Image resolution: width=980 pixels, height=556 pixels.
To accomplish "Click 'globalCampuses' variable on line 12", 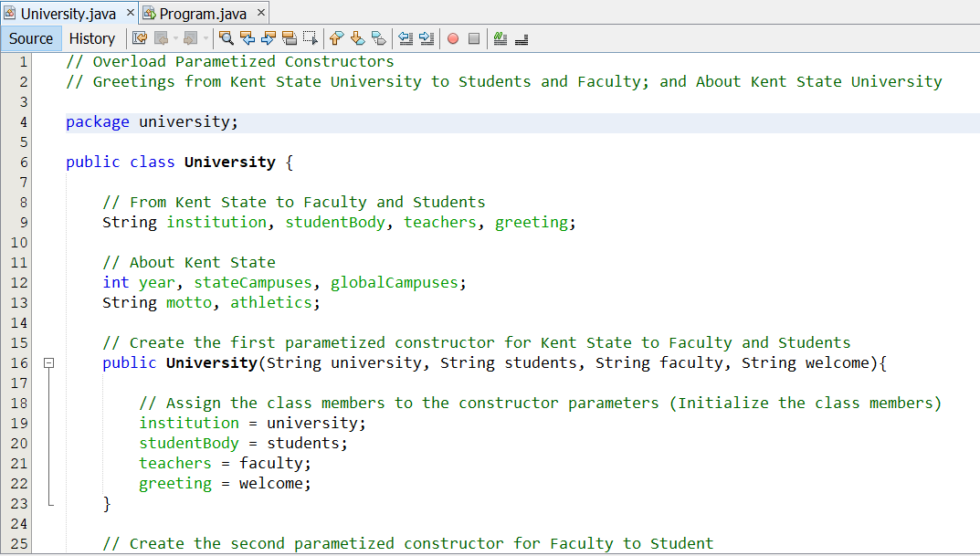I will point(395,282).
